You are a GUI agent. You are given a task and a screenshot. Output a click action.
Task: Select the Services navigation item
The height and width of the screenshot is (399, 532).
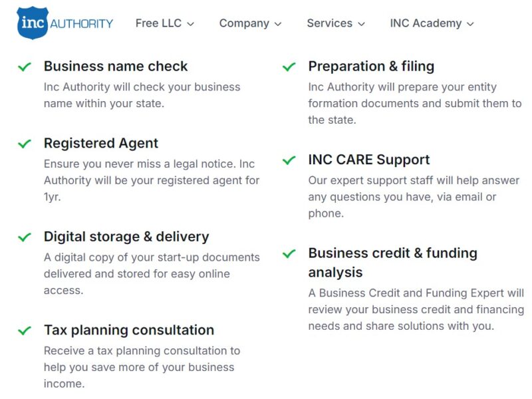pos(329,23)
